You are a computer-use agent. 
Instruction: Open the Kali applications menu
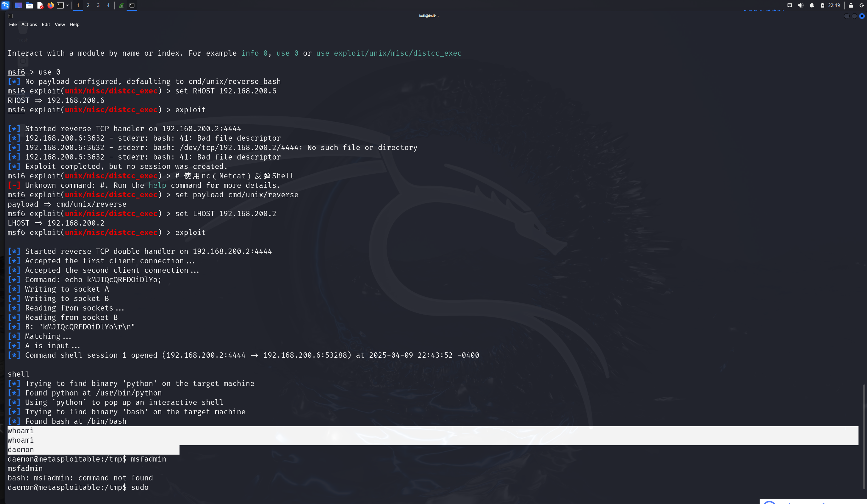pos(5,5)
